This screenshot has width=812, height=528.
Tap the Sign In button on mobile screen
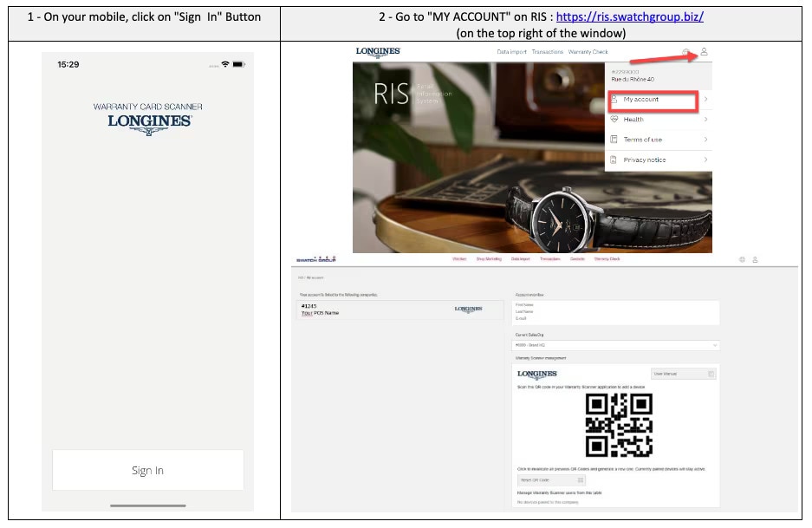[x=147, y=470]
